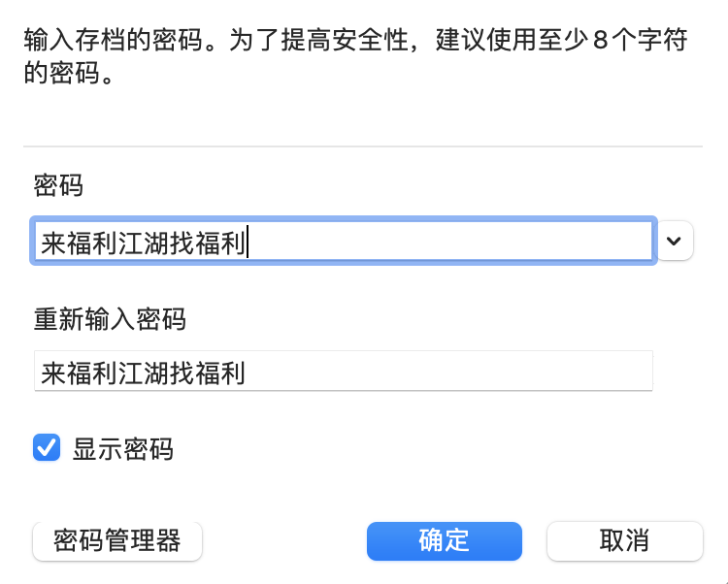Open the 密码管理器 password manager
Viewport: 728px width, 584px height.
tap(117, 540)
